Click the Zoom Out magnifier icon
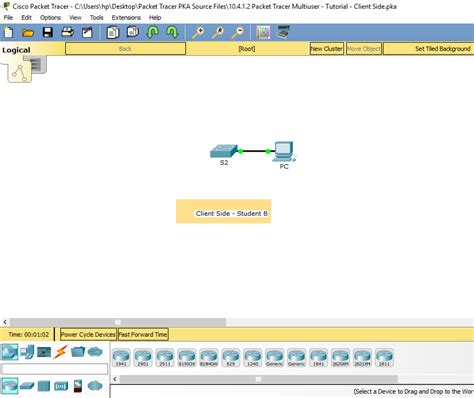The height and width of the screenshot is (398, 474). pyautogui.click(x=238, y=33)
